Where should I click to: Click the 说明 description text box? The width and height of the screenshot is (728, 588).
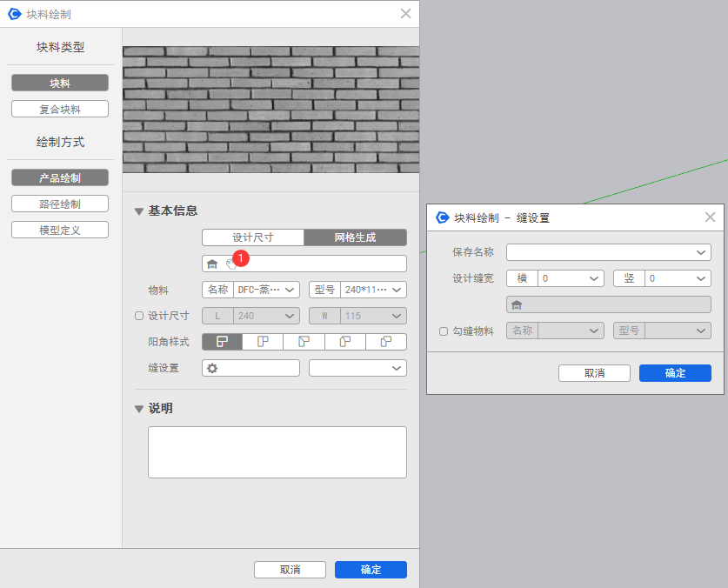point(277,451)
